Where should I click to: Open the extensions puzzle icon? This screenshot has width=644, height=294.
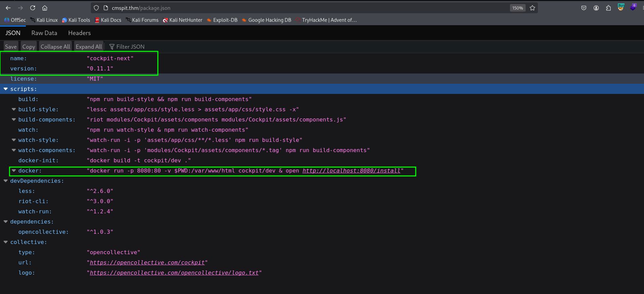click(608, 8)
